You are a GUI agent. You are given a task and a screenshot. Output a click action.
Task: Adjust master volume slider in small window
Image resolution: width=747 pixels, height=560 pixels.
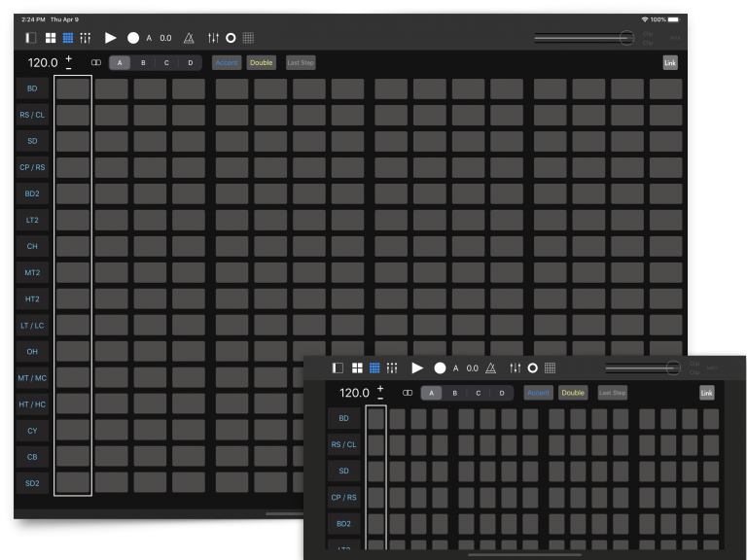[643, 367]
